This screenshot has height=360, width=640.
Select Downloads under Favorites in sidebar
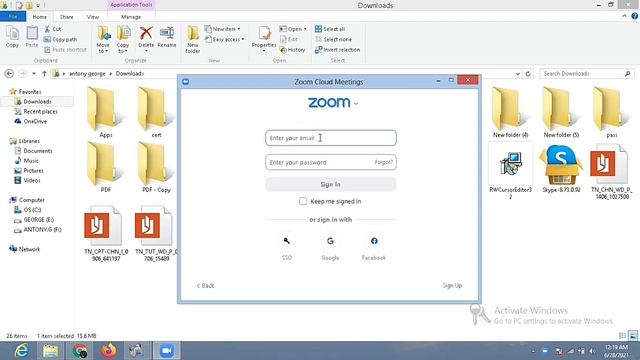(x=37, y=102)
